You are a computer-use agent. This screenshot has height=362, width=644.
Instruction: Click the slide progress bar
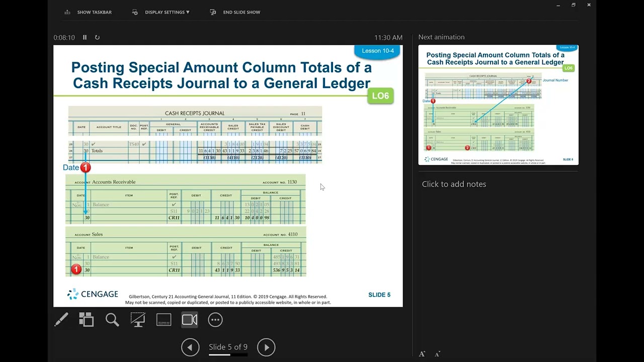point(228,354)
